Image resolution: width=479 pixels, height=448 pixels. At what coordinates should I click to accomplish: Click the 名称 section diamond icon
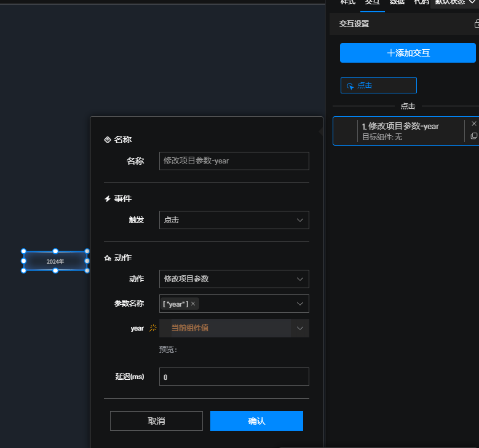[108, 140]
